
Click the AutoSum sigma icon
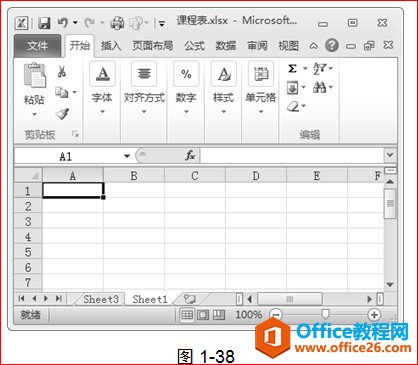[x=292, y=69]
